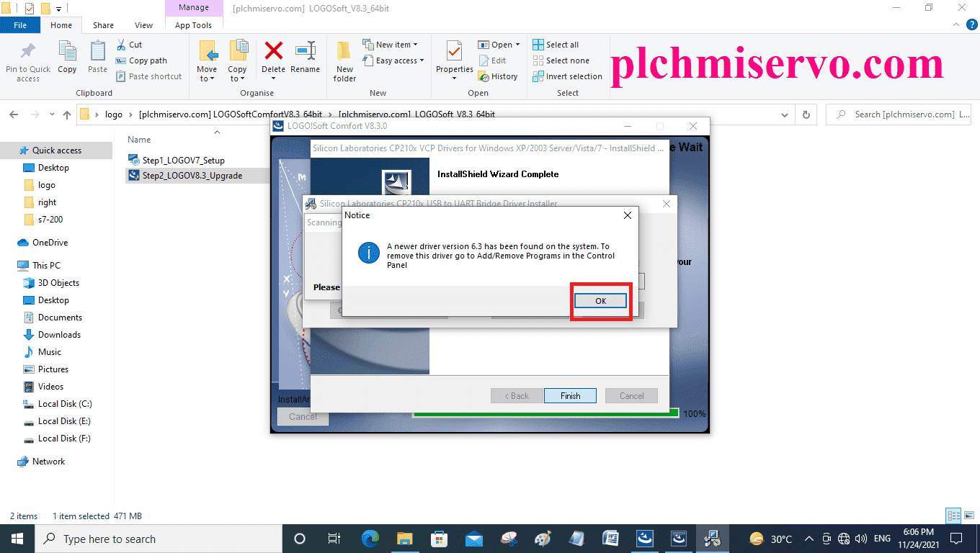Create a New folder from the ribbon
980x553 pixels.
(x=344, y=61)
